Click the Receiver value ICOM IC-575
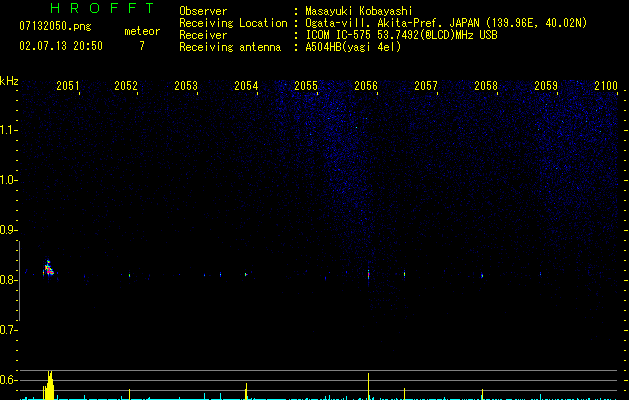Viewport: 629px width, 400px height. point(338,35)
